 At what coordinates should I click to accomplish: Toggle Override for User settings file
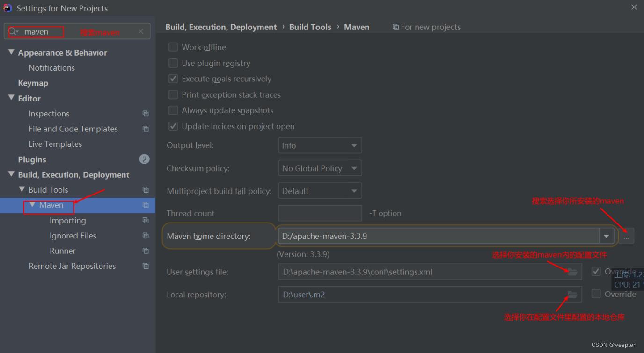point(596,272)
